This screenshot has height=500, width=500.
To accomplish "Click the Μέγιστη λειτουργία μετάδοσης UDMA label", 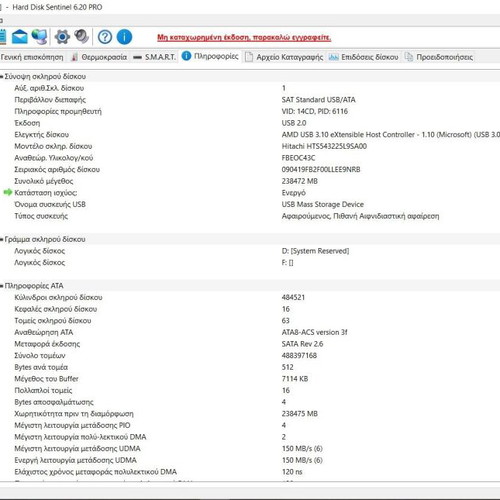I will (77, 449).
